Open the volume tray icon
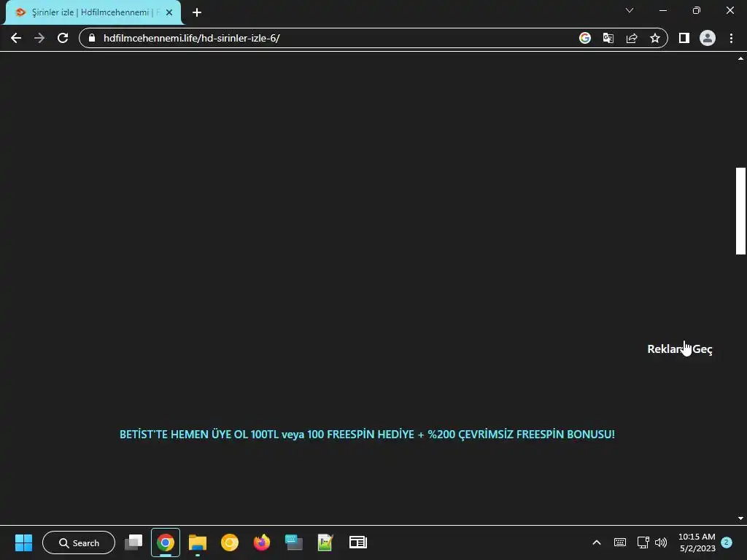Screen dimensions: 747x560 point(661,542)
